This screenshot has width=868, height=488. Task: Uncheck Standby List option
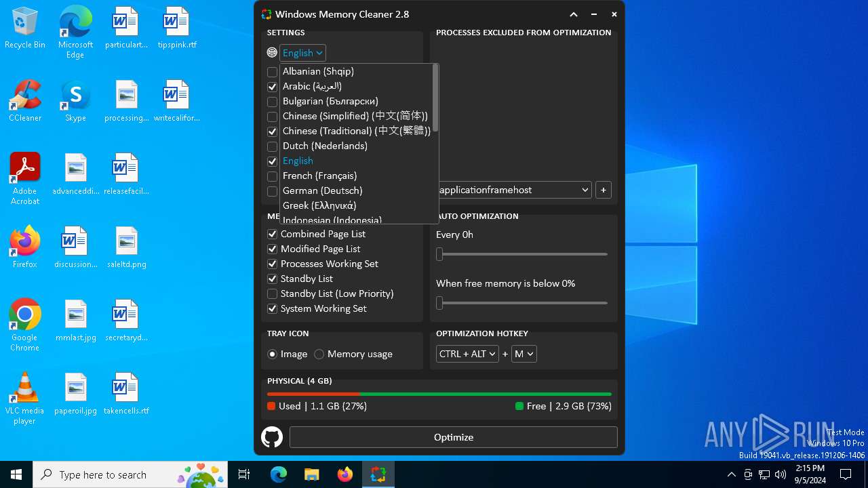[x=272, y=279]
